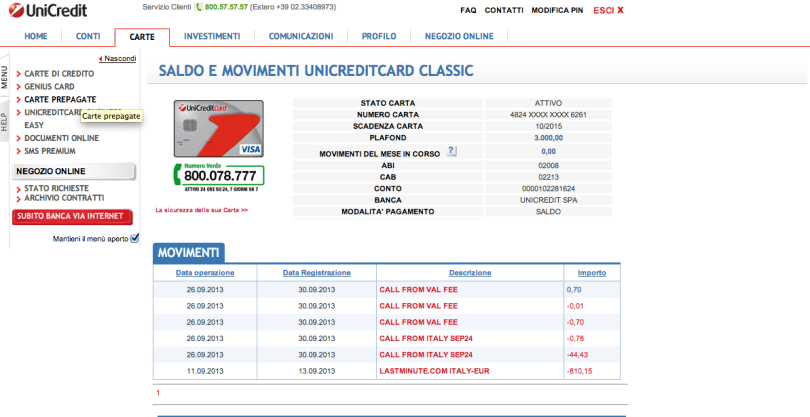
Task: Click the green Numero Verde phone badge
Action: pos(219,176)
